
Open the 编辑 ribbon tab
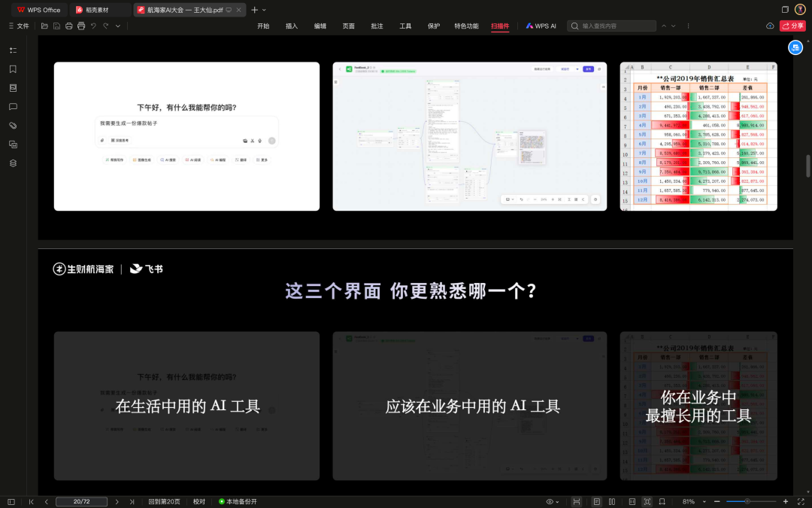[x=320, y=26]
